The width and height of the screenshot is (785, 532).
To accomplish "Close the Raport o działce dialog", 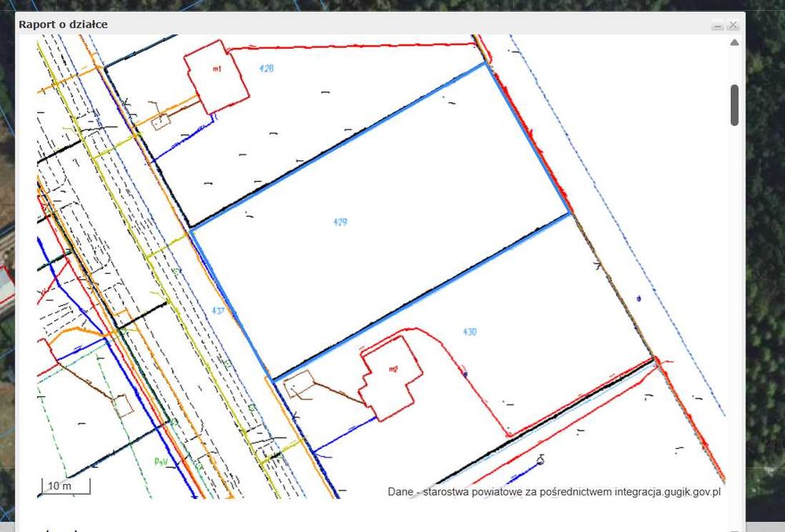I will [x=733, y=24].
